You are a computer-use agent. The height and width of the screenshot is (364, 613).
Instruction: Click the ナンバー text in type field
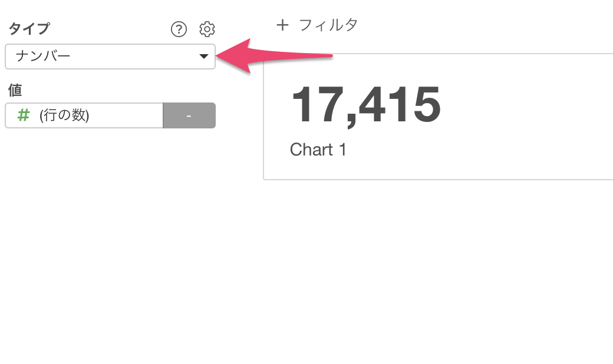click(43, 56)
